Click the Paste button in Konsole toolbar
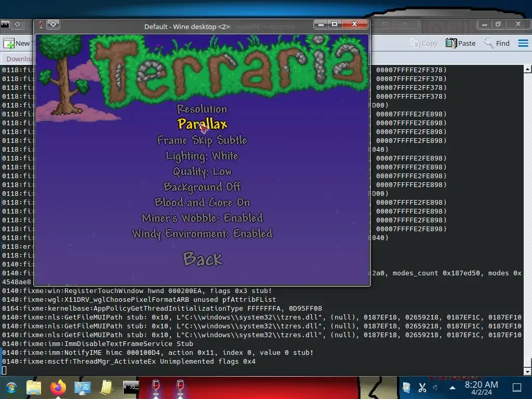The height and width of the screenshot is (399, 532). click(x=460, y=44)
